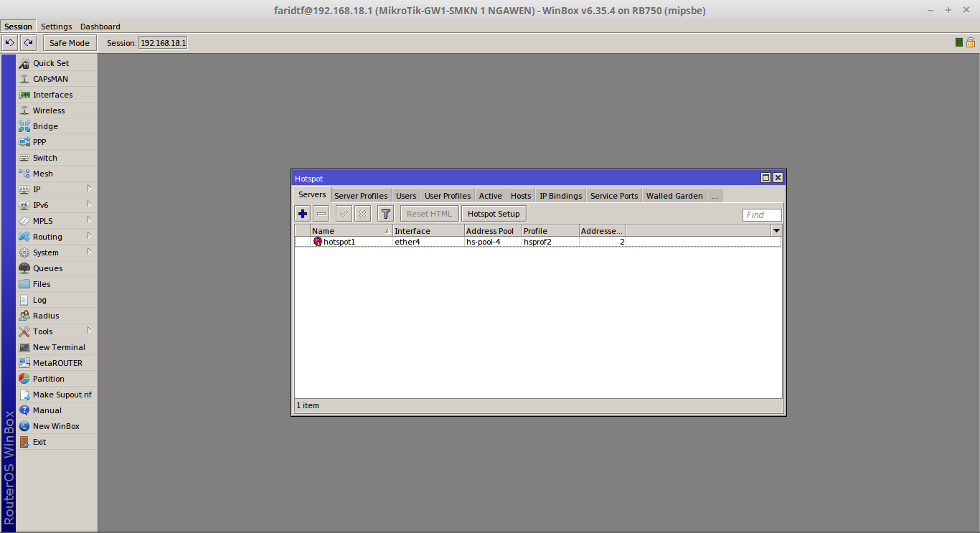Open the Manual

click(56, 410)
